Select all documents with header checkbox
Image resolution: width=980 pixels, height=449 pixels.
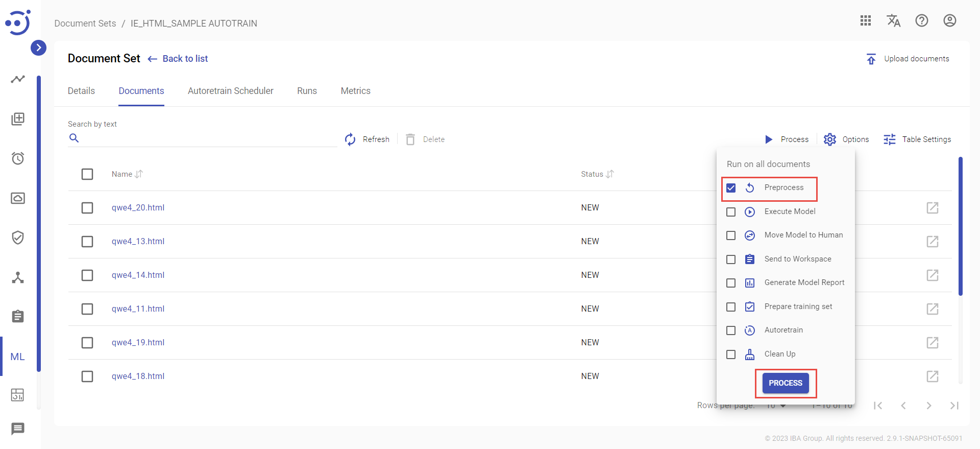[87, 174]
